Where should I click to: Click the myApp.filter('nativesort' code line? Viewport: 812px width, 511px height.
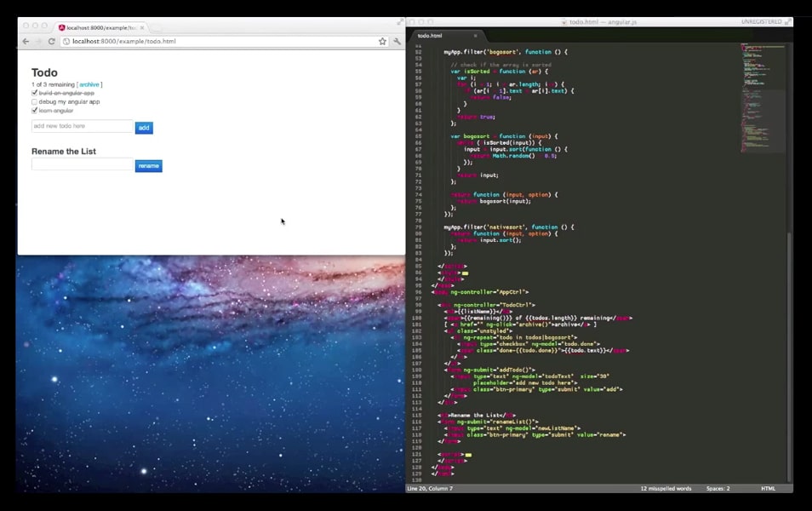coord(508,227)
